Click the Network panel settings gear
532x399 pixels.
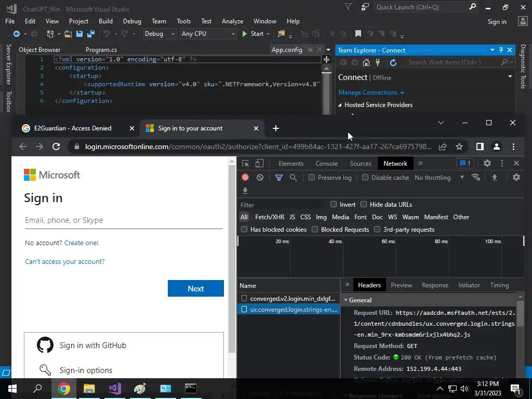point(516,177)
